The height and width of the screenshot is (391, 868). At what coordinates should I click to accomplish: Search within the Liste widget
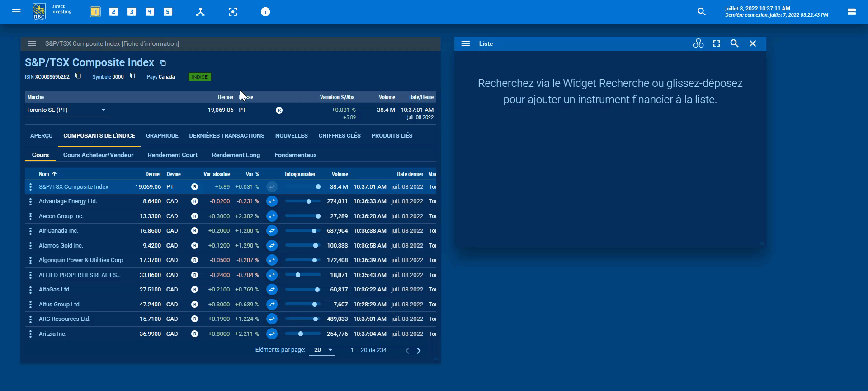pyautogui.click(x=734, y=43)
